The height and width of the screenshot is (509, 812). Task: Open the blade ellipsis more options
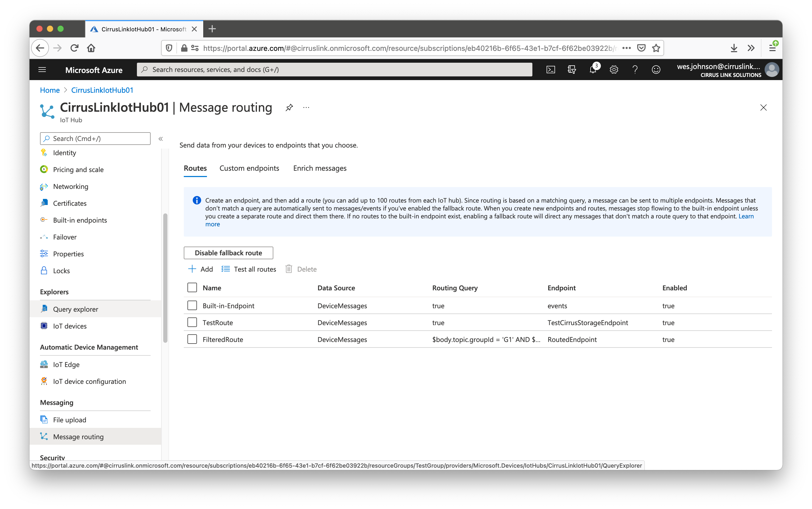click(x=306, y=108)
